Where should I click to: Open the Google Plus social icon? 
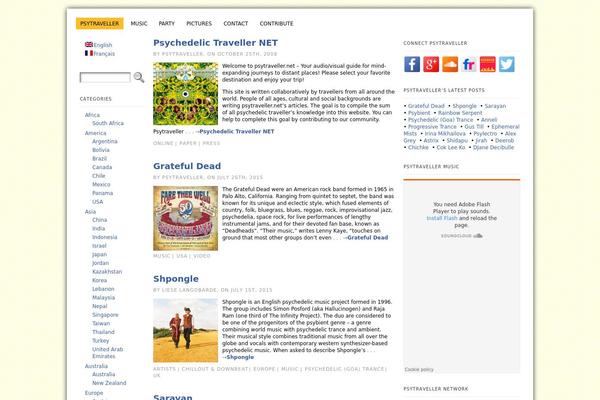(x=431, y=64)
